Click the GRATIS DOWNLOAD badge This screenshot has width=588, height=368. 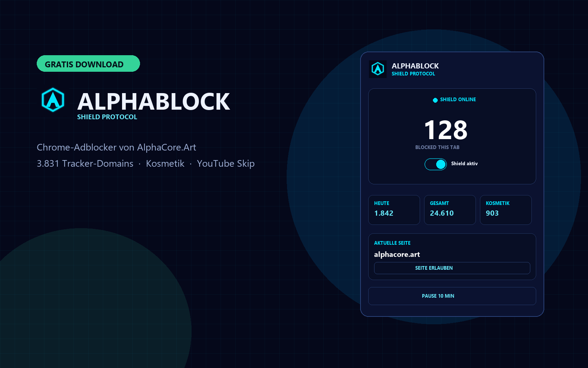(x=88, y=64)
